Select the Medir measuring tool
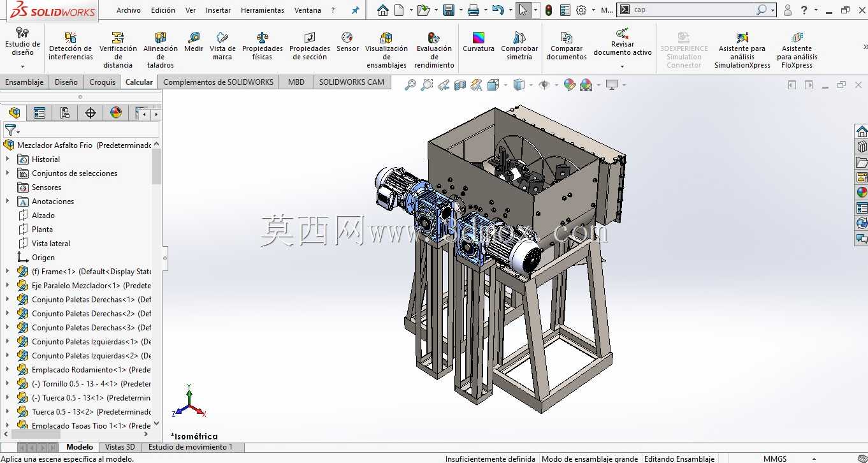The width and height of the screenshot is (868, 463). pos(194,43)
